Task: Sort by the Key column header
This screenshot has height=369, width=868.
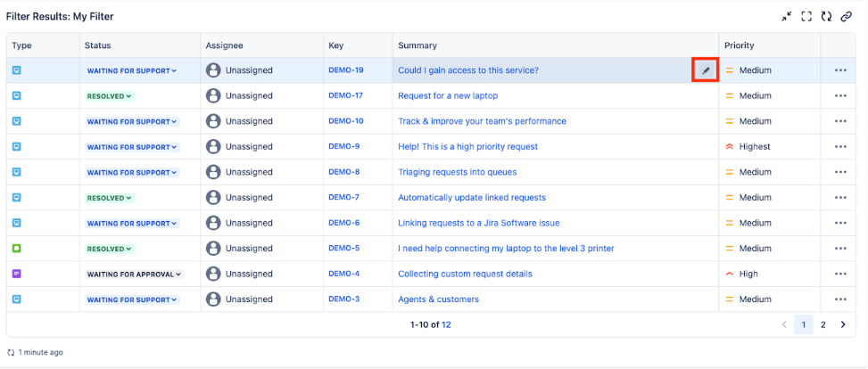Action: [335, 45]
